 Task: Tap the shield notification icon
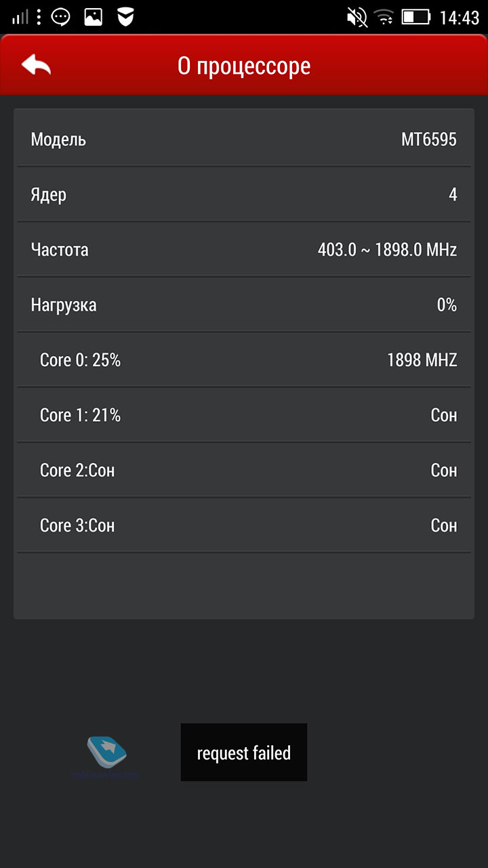(125, 17)
